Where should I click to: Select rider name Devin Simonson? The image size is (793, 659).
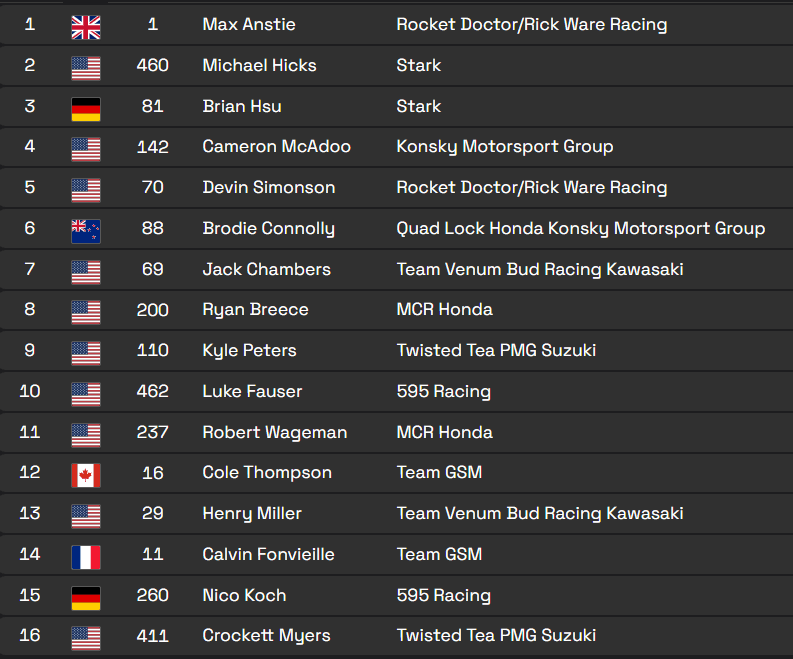pyautogui.click(x=269, y=188)
